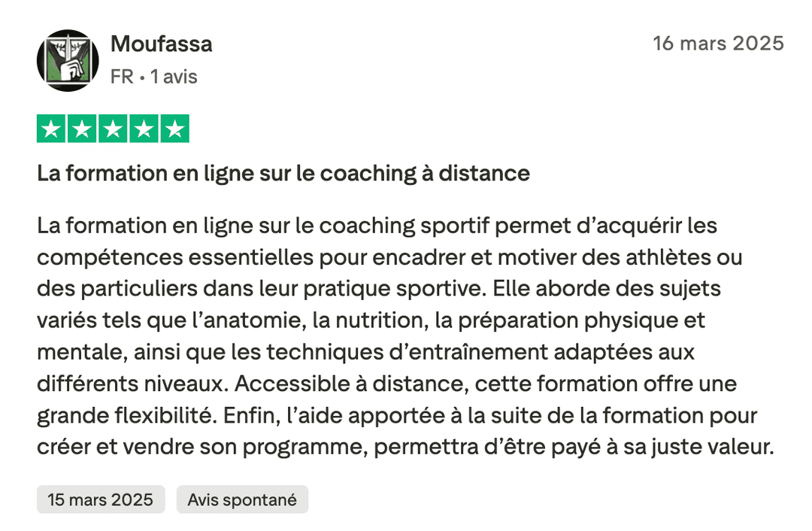Click the "Avis spontané" badge

[242, 499]
